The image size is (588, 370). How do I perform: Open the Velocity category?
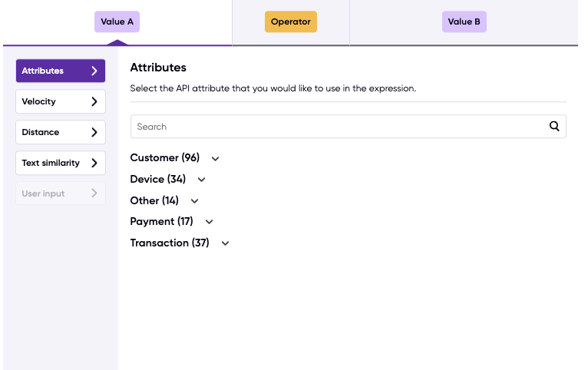[x=61, y=101]
